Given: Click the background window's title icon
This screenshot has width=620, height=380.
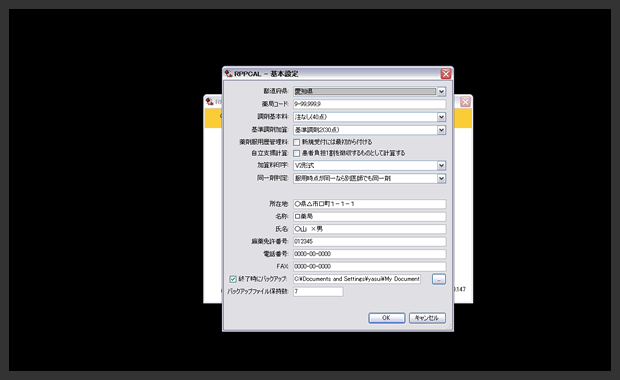Looking at the screenshot, I should tap(210, 102).
